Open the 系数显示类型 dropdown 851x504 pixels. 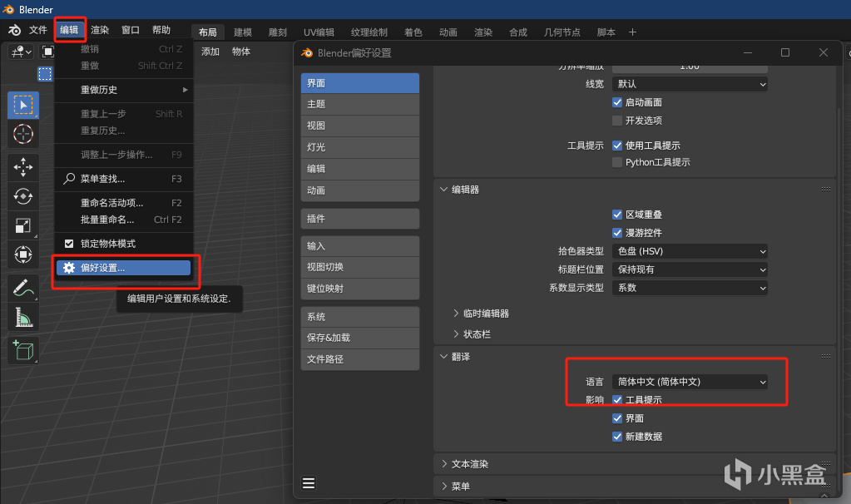point(690,288)
